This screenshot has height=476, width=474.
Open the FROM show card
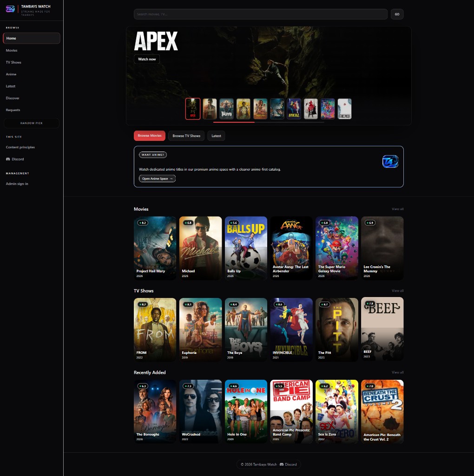pyautogui.click(x=155, y=330)
